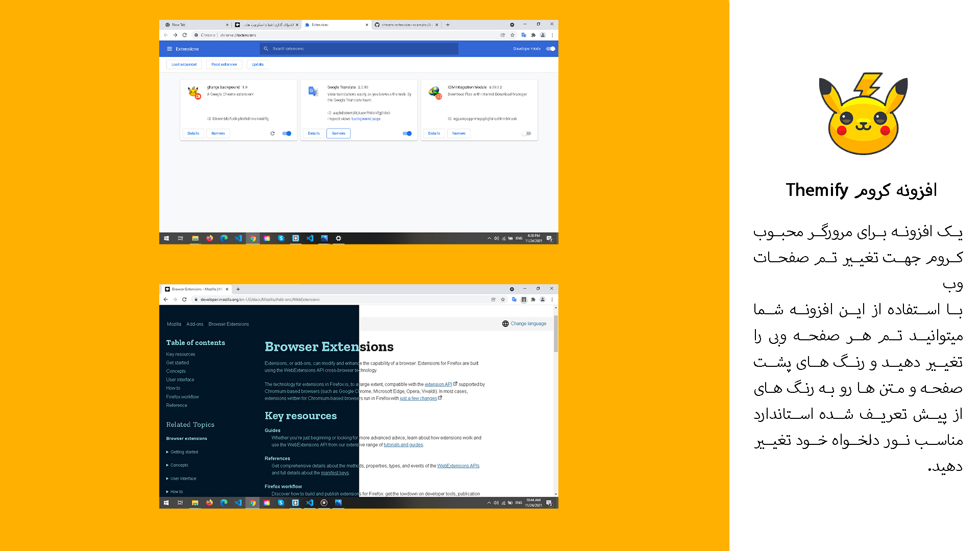Open Firefox from the upper taskbar
The height and width of the screenshot is (551, 980).
209,238
